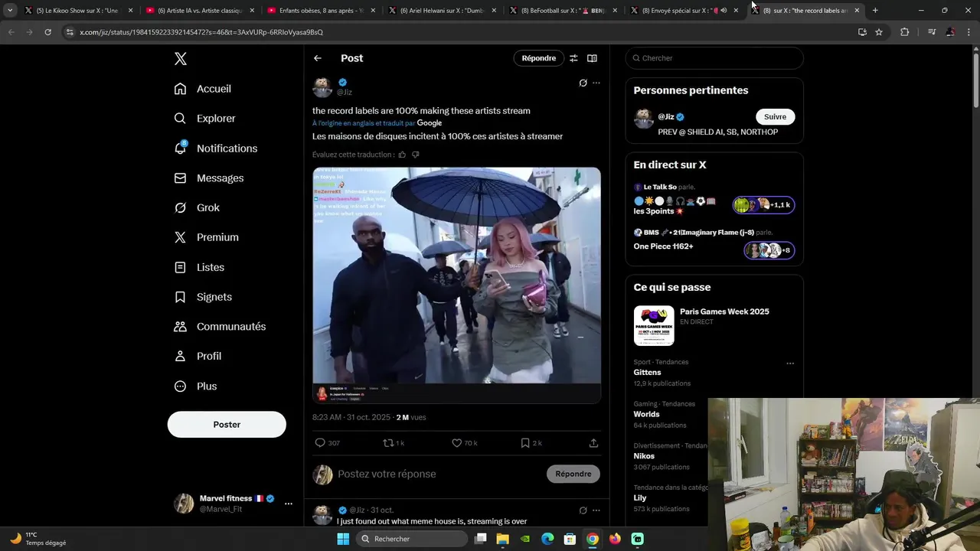The width and height of the screenshot is (980, 551).
Task: Open Signets bookmarks
Action: coord(203,297)
